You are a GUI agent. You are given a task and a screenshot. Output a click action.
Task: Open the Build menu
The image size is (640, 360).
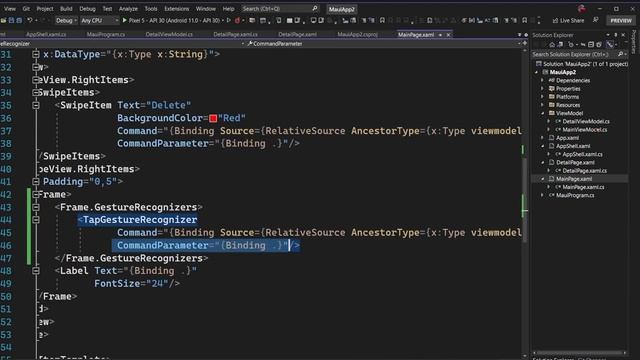tap(66, 9)
